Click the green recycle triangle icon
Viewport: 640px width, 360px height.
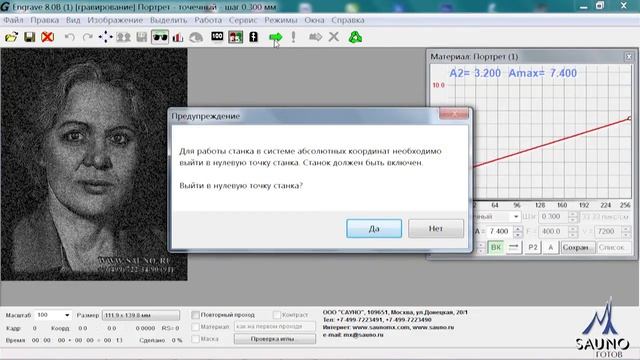click(x=355, y=37)
